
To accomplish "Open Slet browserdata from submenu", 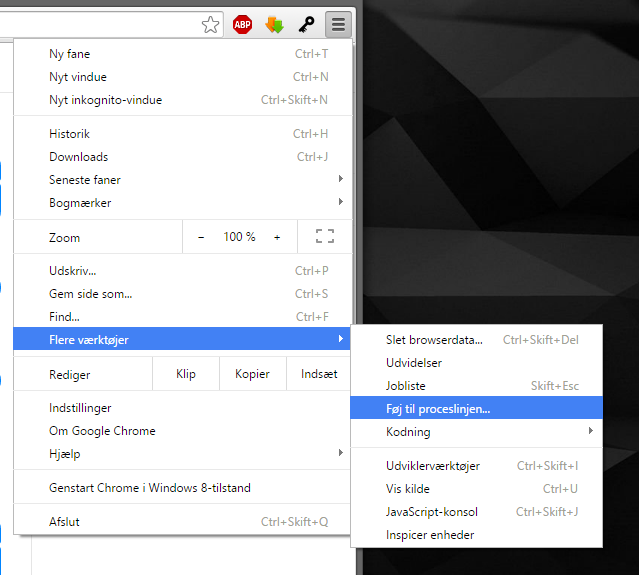I will coord(434,340).
